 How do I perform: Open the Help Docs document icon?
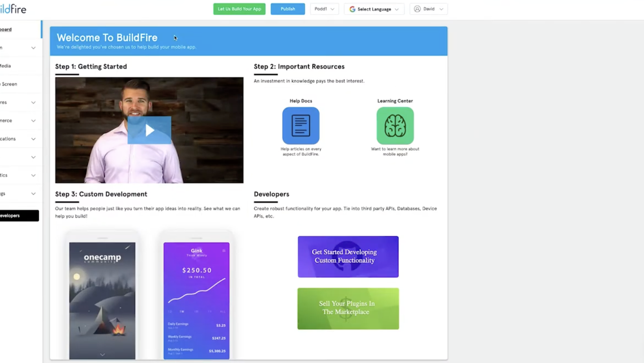click(301, 126)
